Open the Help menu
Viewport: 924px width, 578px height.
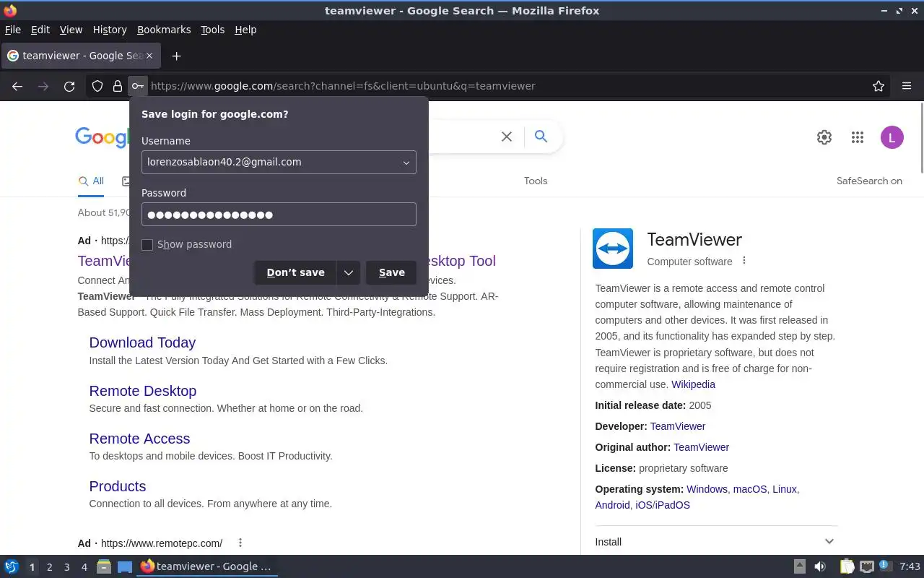(245, 30)
